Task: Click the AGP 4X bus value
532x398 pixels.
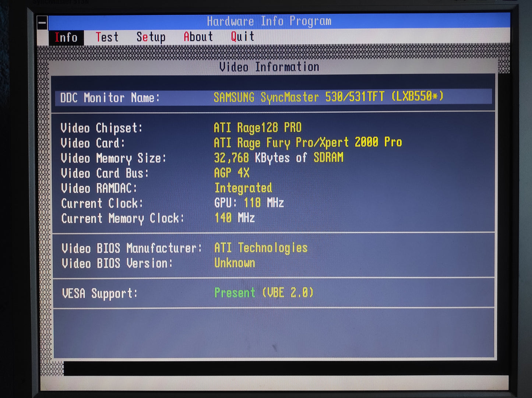Action: pyautogui.click(x=232, y=173)
